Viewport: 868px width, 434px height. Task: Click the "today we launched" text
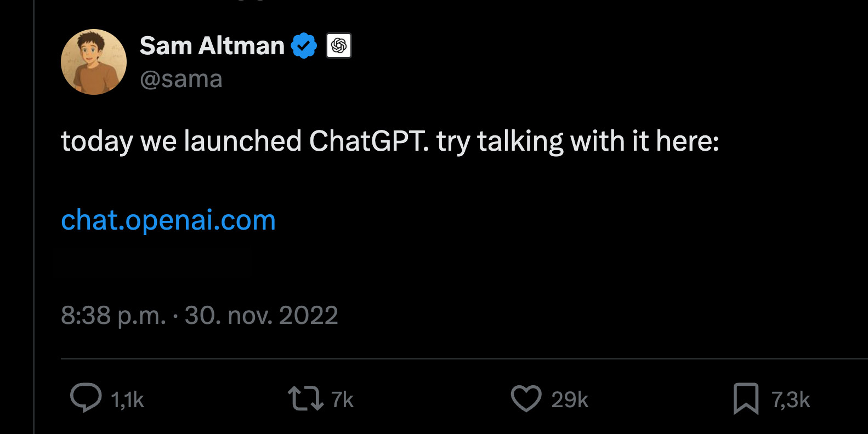tap(181, 141)
